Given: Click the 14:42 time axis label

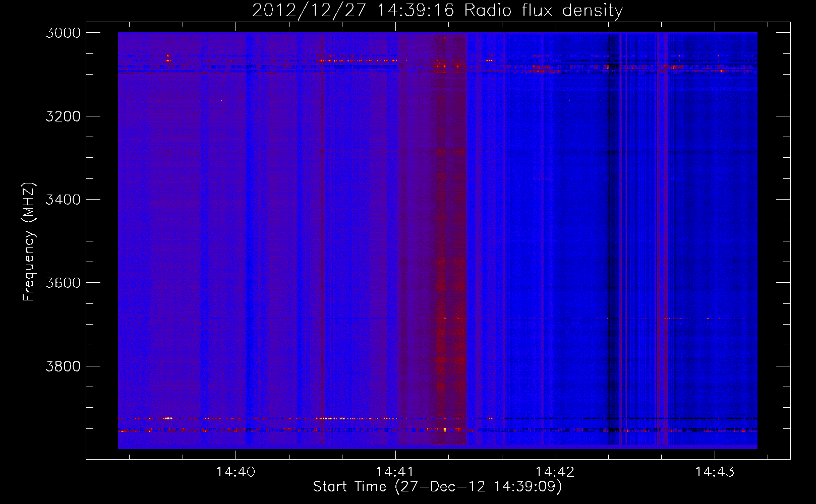Looking at the screenshot, I should pyautogui.click(x=555, y=472).
